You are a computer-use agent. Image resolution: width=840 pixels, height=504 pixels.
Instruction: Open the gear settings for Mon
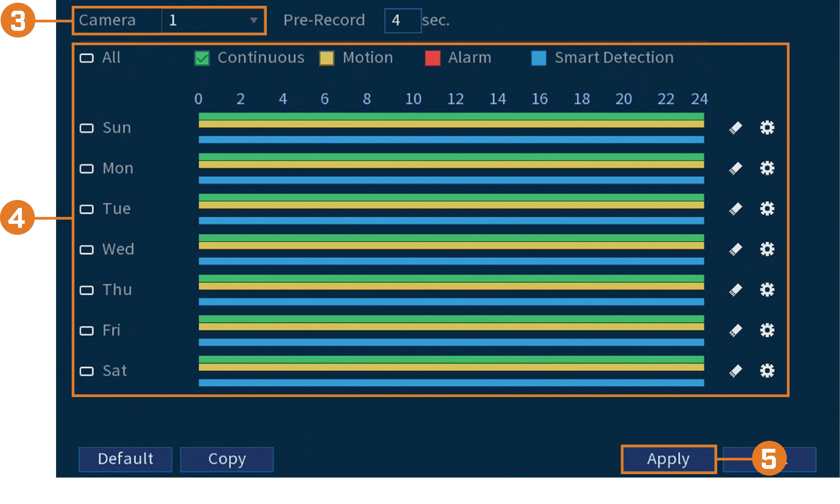pyautogui.click(x=767, y=168)
